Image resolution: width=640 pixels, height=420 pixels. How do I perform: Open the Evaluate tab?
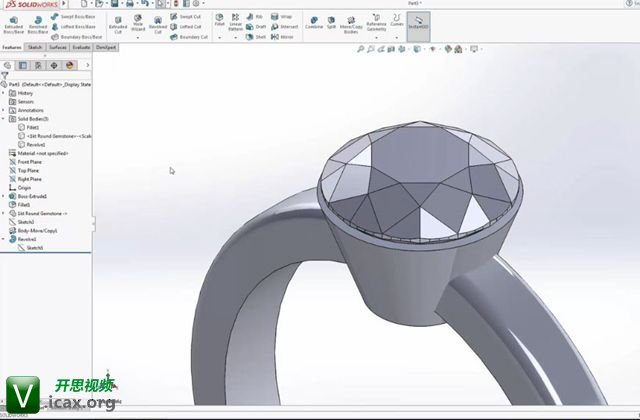[81, 47]
